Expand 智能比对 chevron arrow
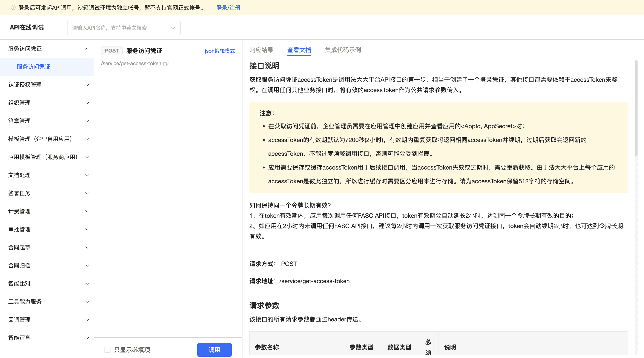The height and width of the screenshot is (358, 644). pyautogui.click(x=87, y=283)
